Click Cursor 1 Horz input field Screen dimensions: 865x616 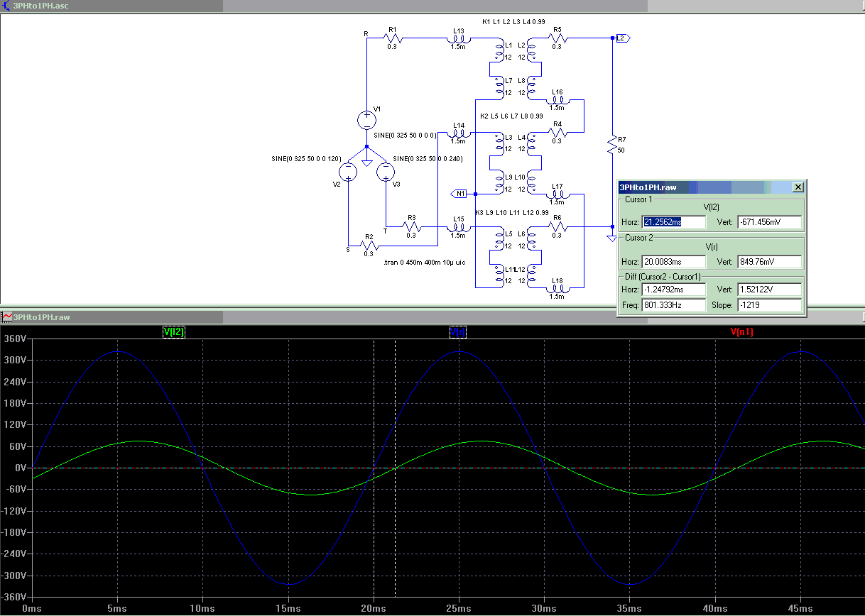pos(673,222)
